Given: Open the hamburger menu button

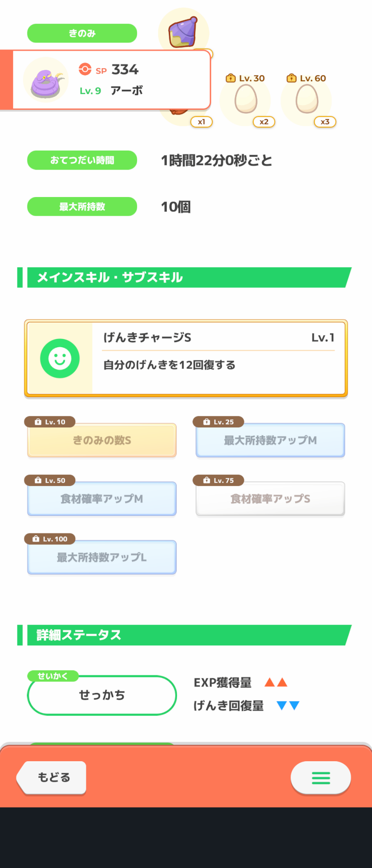Looking at the screenshot, I should click(321, 778).
